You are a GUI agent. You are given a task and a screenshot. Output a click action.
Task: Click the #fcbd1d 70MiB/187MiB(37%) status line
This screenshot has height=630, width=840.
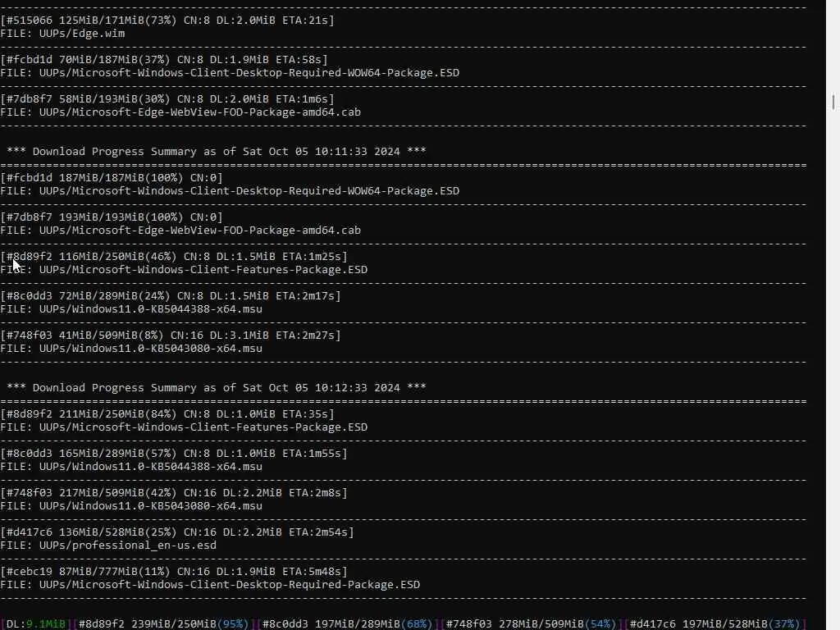[x=164, y=59]
